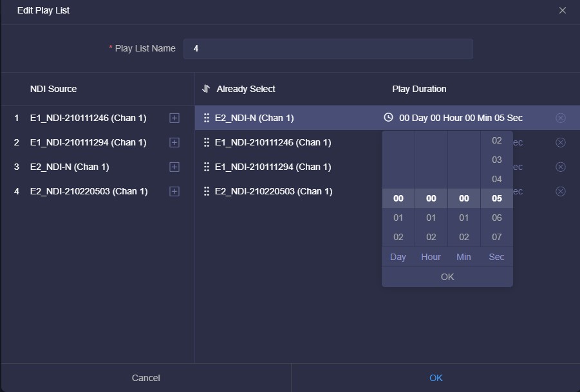Click highlighted 00 in the Min column

tap(464, 198)
